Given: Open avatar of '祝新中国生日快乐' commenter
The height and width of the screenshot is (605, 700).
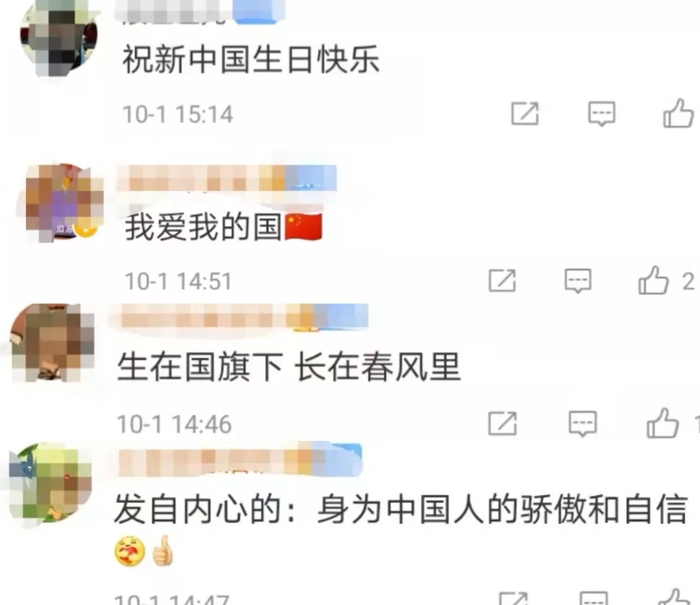Looking at the screenshot, I should [x=59, y=38].
